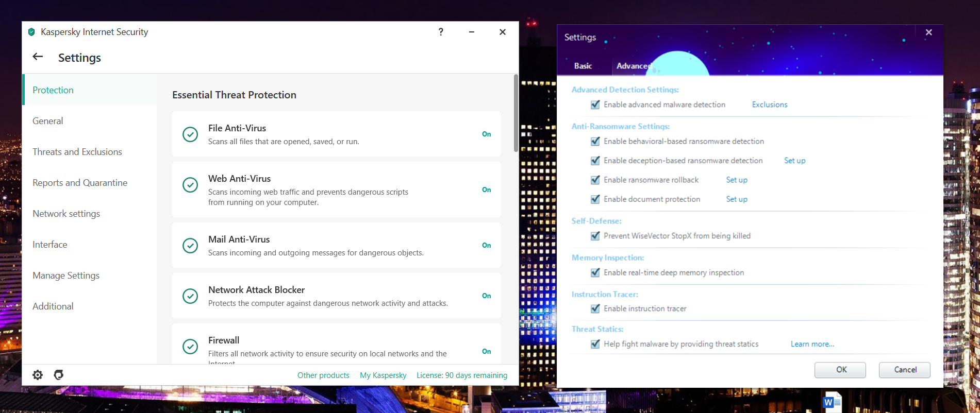Open Kaspersky help question mark icon

[441, 32]
